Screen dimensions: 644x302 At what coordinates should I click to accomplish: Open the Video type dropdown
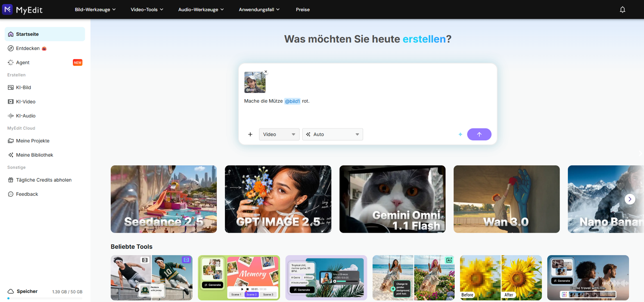(279, 134)
